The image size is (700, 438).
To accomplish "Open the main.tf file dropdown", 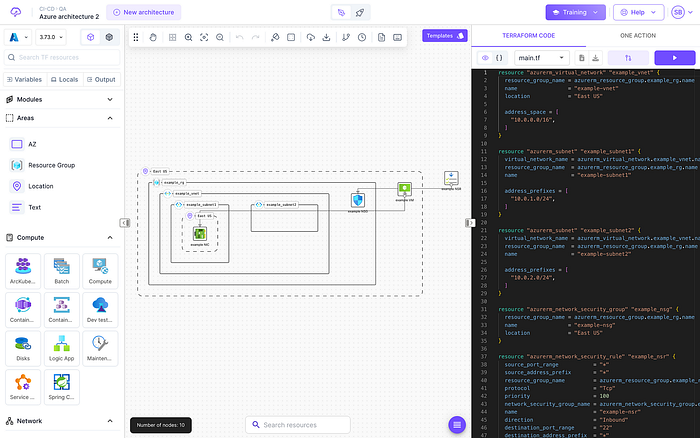I will (541, 58).
